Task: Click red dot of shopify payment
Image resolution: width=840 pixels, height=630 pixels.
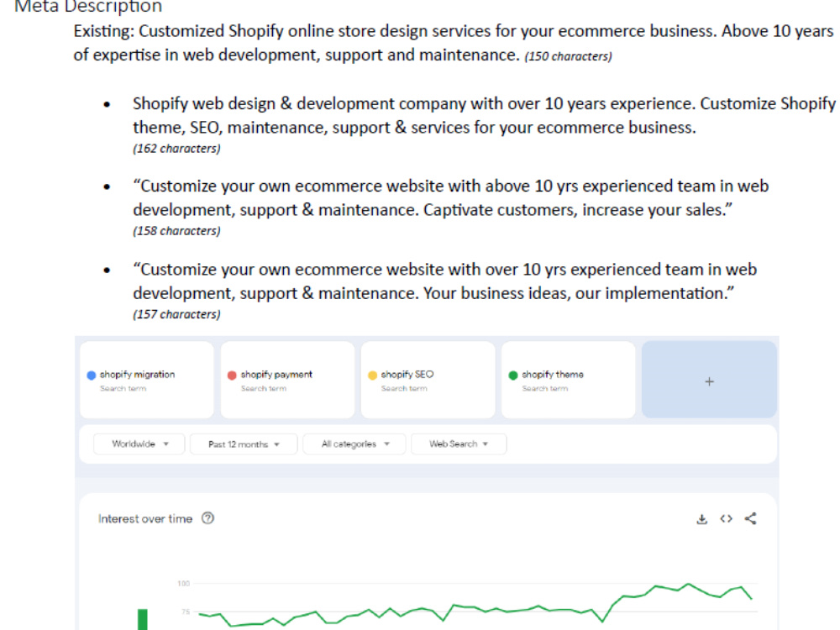Action: click(x=232, y=375)
